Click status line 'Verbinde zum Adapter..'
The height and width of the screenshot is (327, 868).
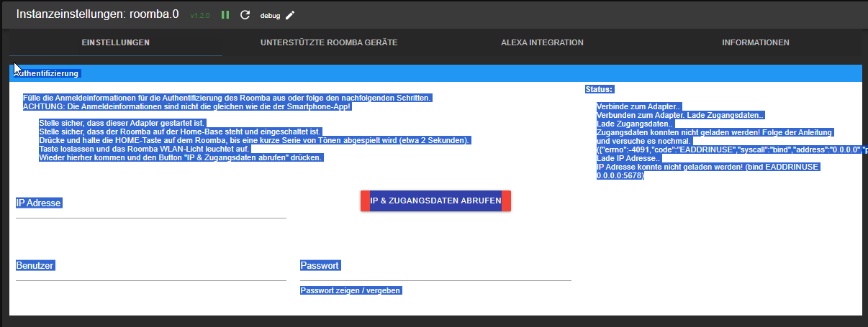pyautogui.click(x=638, y=106)
